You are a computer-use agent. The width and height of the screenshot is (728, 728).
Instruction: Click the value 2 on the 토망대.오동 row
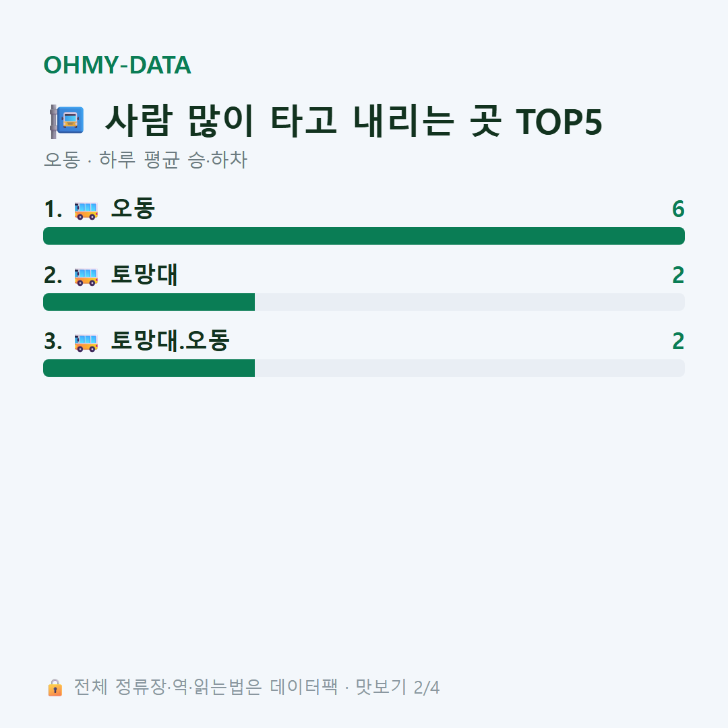(x=678, y=341)
